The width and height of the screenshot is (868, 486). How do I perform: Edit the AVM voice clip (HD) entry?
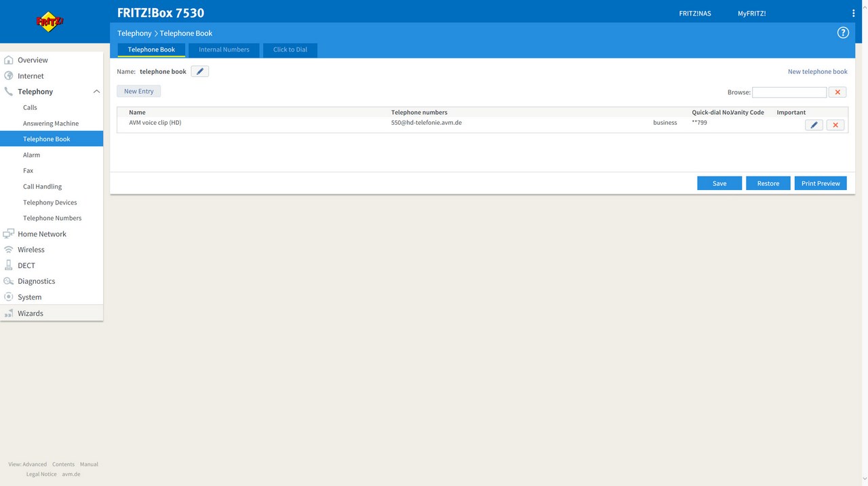coord(814,125)
